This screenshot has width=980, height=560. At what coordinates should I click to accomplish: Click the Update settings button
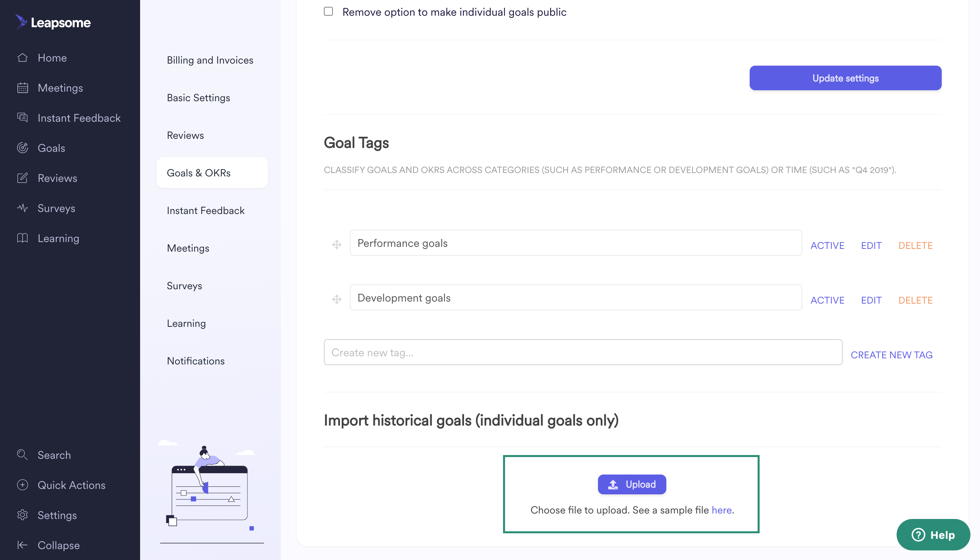(x=845, y=78)
